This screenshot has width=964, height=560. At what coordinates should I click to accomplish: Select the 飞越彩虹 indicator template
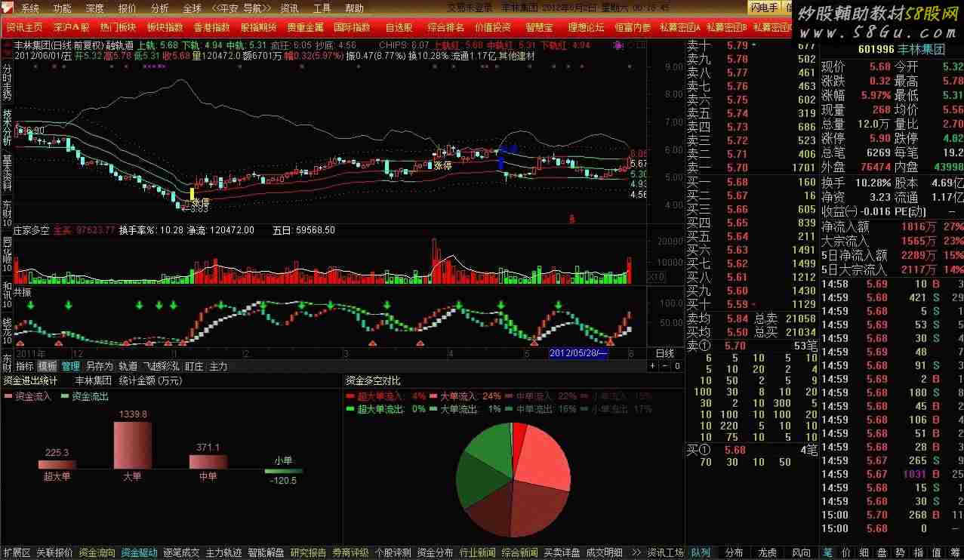point(161,366)
